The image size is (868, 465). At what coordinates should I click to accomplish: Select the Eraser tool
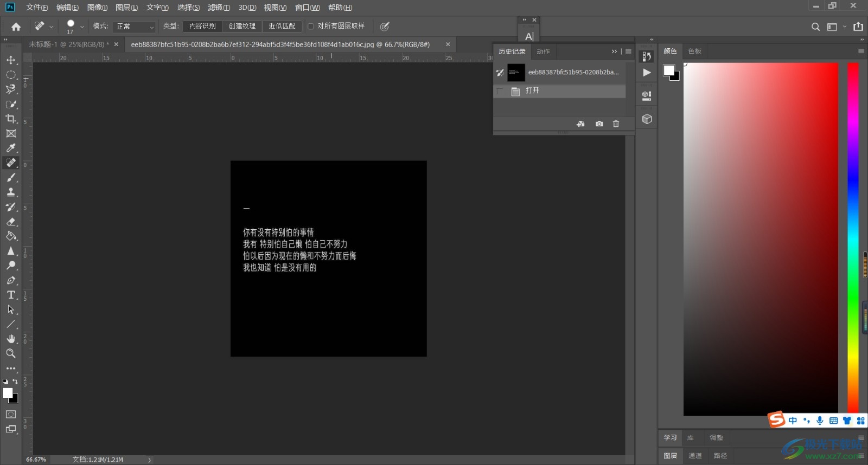point(11,222)
